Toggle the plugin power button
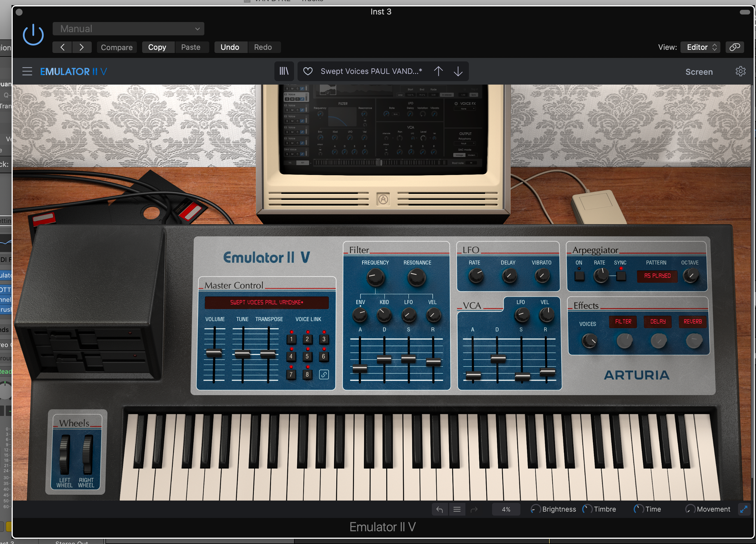Viewport: 756px width, 544px height. [33, 35]
